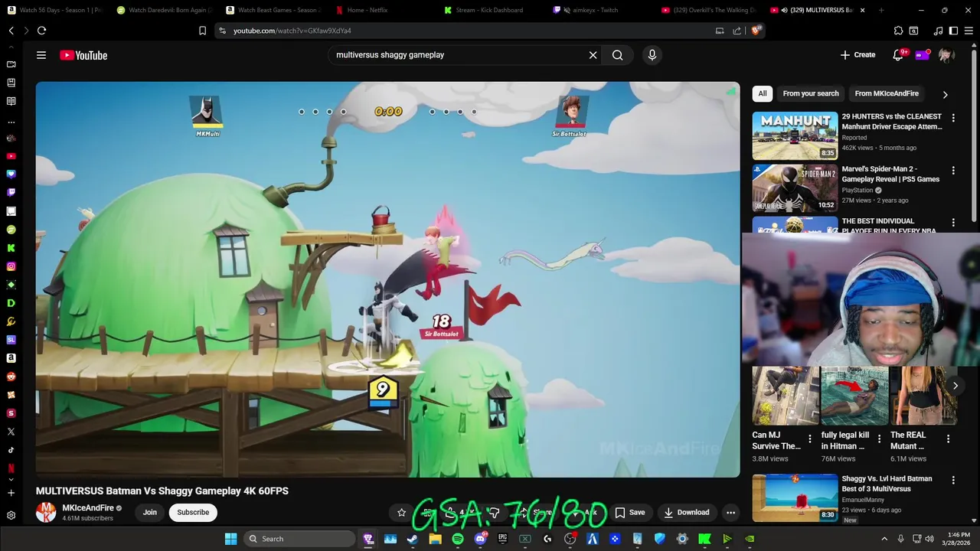Open Discord from the taskbar
The image size is (980, 551).
click(x=480, y=539)
